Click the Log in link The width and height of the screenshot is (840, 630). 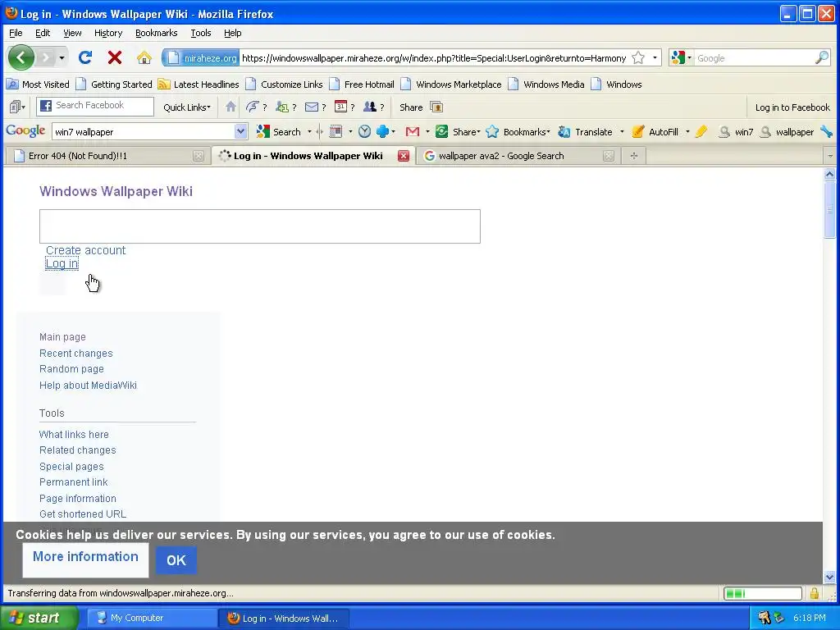click(62, 263)
